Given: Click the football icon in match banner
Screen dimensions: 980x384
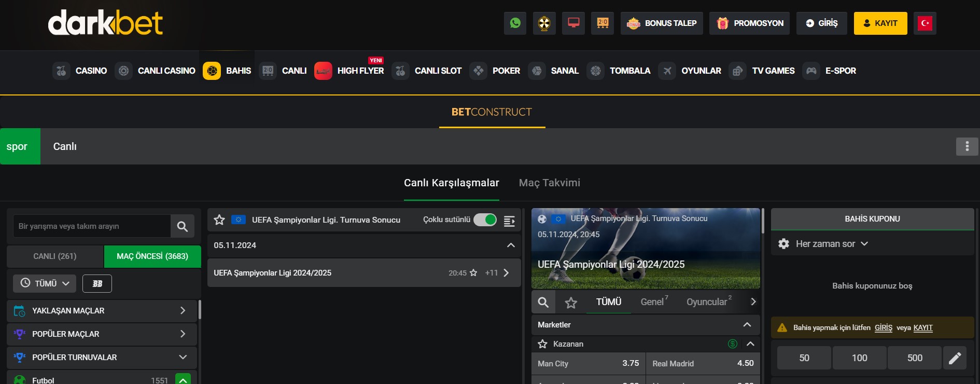Looking at the screenshot, I should pyautogui.click(x=542, y=219).
